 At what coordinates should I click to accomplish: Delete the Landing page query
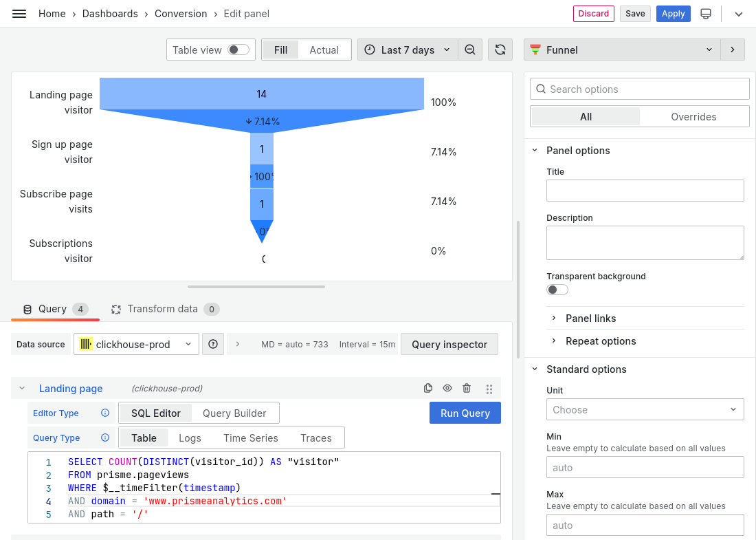(x=467, y=389)
